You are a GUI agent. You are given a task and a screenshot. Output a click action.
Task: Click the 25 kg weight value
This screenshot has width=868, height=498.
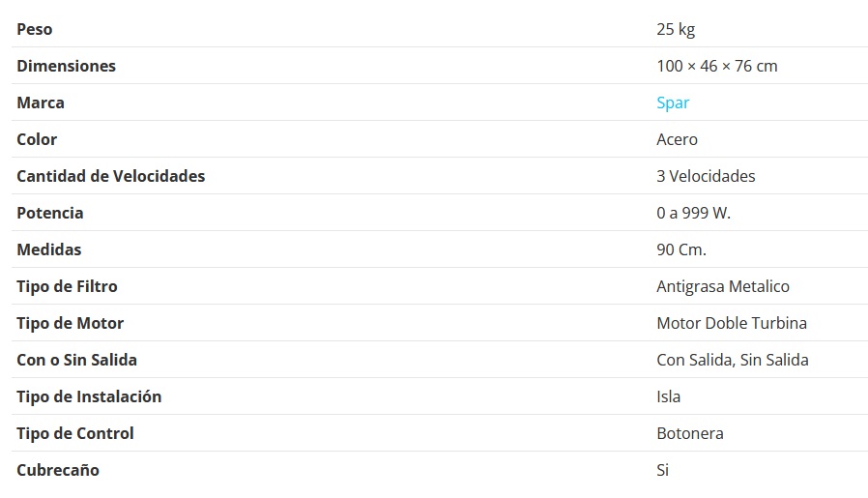click(676, 29)
